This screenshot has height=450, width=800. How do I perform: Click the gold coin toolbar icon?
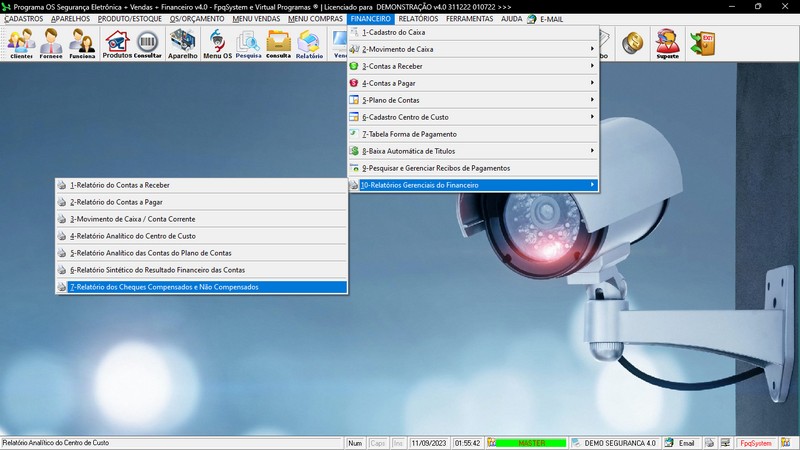click(632, 43)
